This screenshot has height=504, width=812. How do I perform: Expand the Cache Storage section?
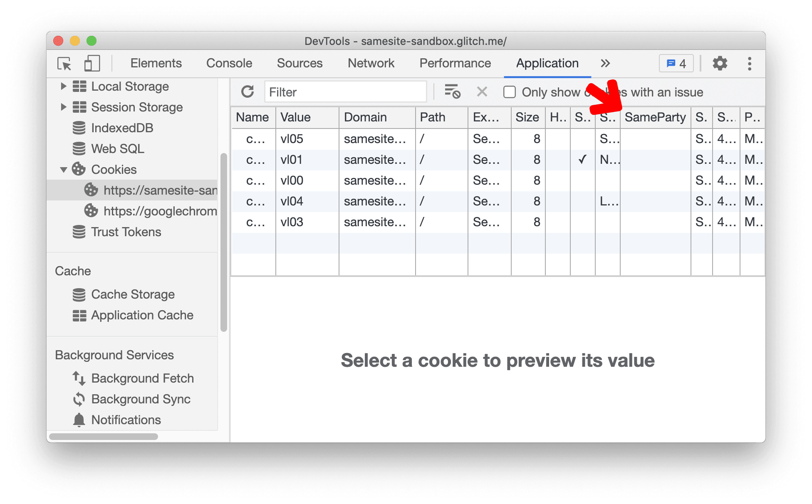(125, 294)
